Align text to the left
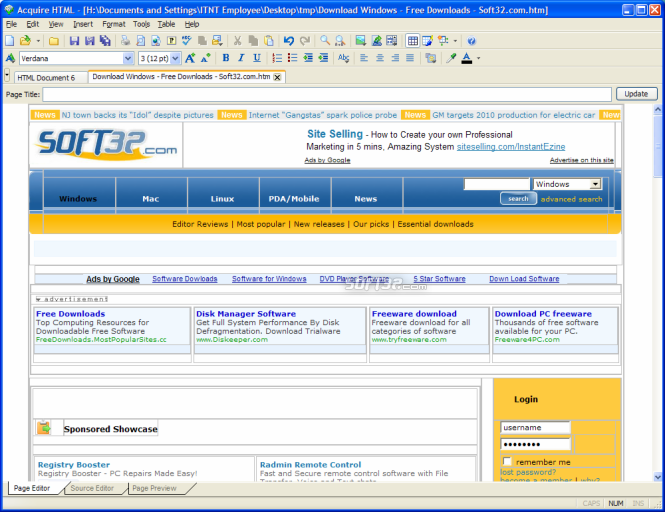The height and width of the screenshot is (512, 665). (x=364, y=58)
